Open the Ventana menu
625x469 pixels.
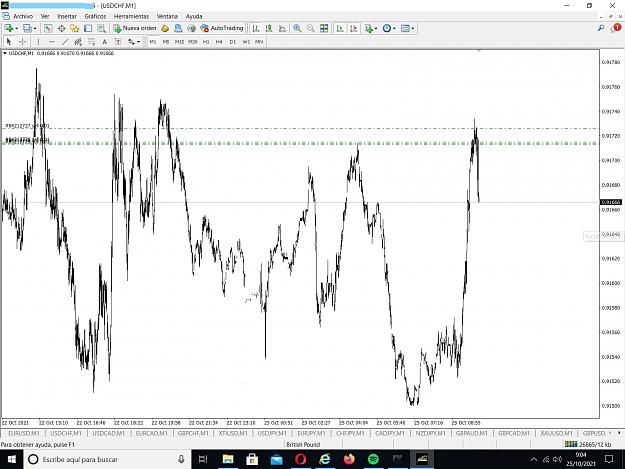(x=167, y=16)
